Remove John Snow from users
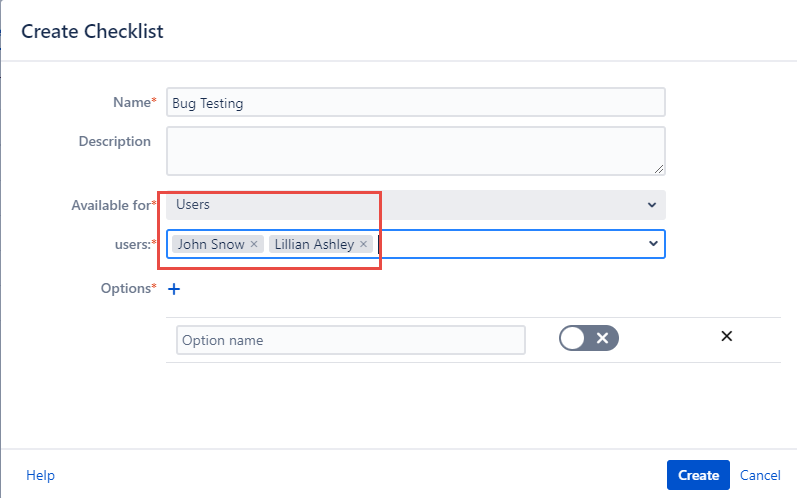This screenshot has width=797, height=498. tap(254, 244)
